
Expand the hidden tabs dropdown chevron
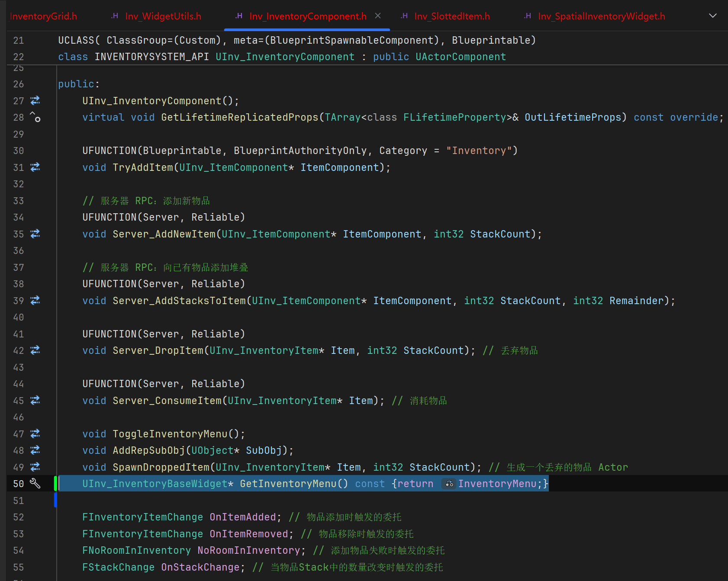point(713,16)
